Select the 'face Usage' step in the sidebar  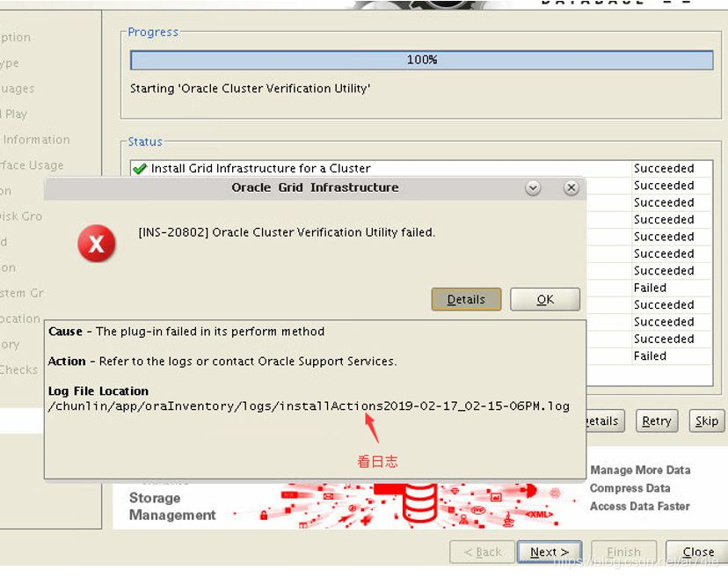point(32,165)
